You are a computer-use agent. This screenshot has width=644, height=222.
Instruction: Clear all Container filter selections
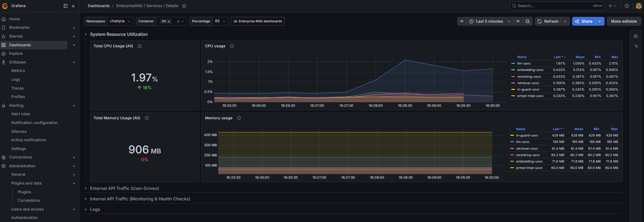(178, 21)
